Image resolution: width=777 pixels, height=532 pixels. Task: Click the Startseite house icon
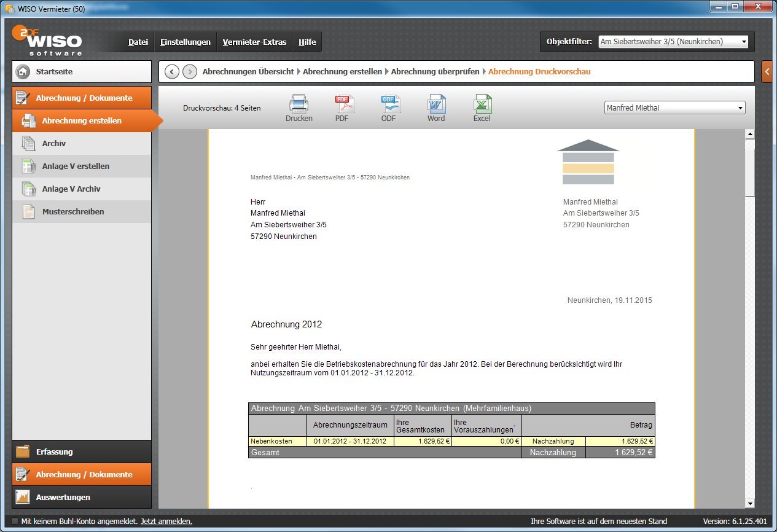point(23,72)
